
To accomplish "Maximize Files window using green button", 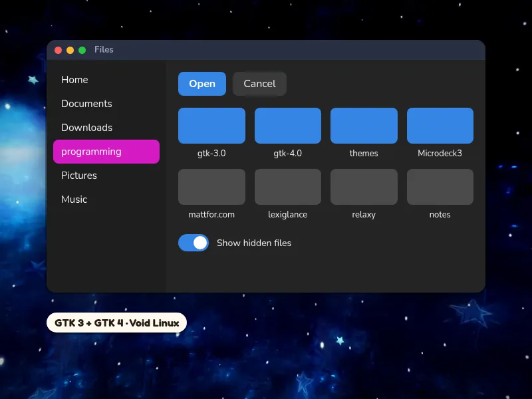I will point(82,51).
